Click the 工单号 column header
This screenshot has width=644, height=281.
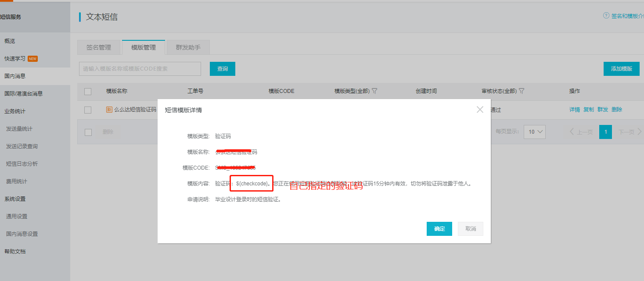click(x=195, y=91)
